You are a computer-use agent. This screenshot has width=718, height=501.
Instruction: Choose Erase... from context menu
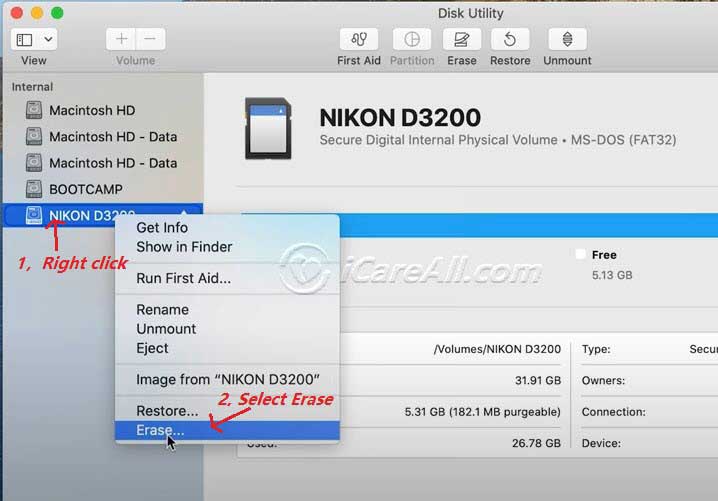pyautogui.click(x=227, y=430)
